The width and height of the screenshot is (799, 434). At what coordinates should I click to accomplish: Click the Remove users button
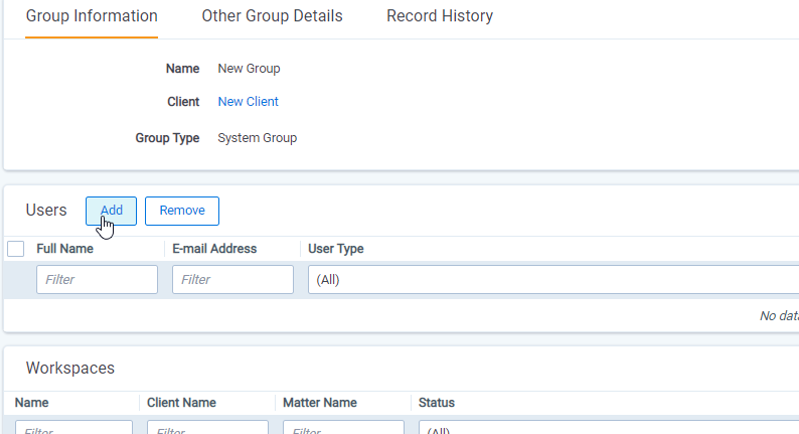point(182,211)
